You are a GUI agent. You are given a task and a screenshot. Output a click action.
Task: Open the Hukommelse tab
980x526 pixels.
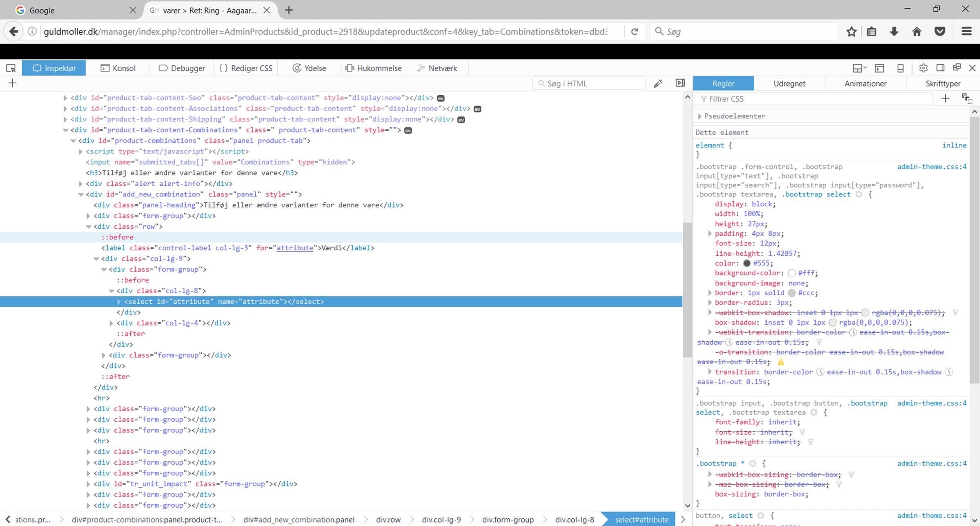(373, 68)
